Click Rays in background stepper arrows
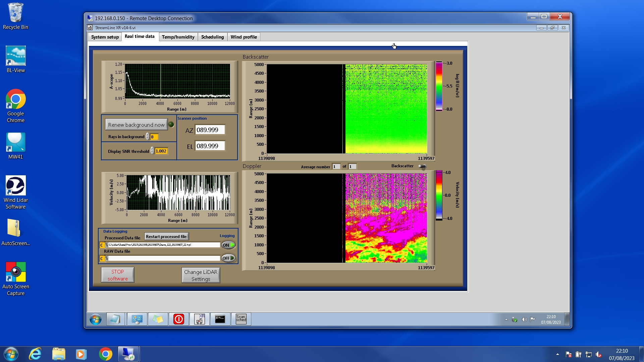 pyautogui.click(x=148, y=137)
